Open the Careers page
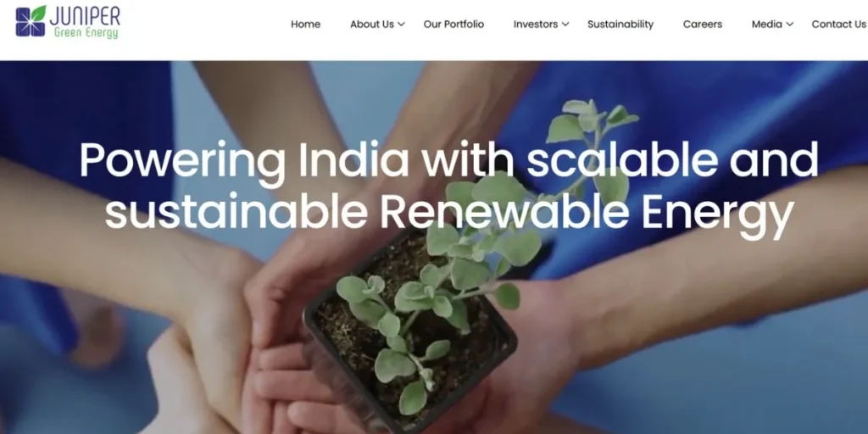 (x=703, y=25)
